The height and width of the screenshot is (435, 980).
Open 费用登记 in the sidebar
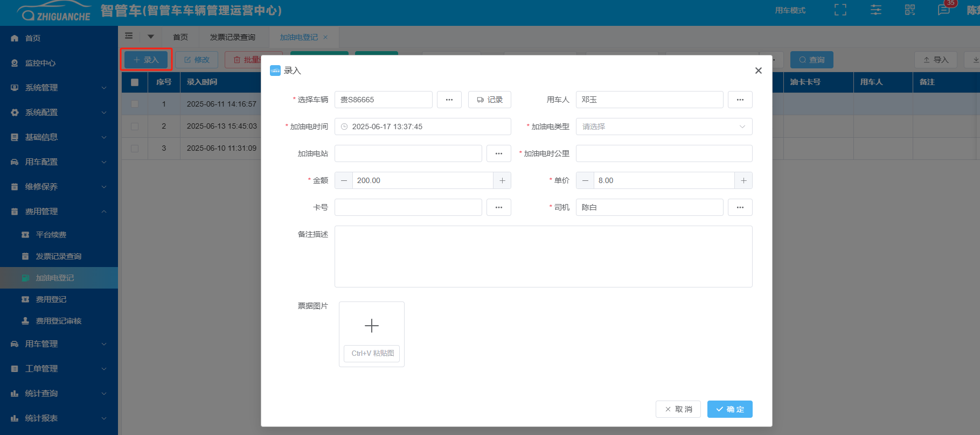tap(51, 299)
